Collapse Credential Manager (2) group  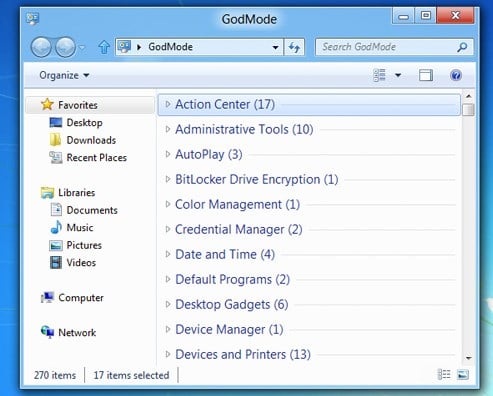click(168, 229)
